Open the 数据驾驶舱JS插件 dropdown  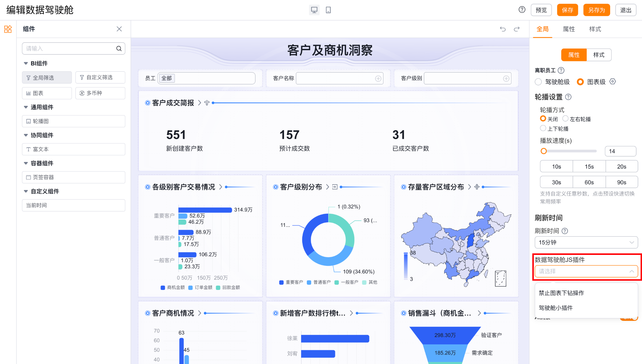tap(586, 271)
